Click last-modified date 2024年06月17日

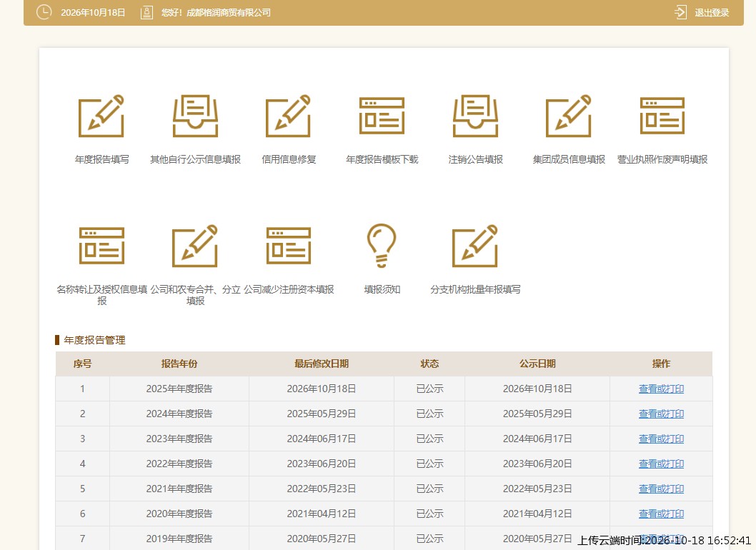click(x=322, y=439)
